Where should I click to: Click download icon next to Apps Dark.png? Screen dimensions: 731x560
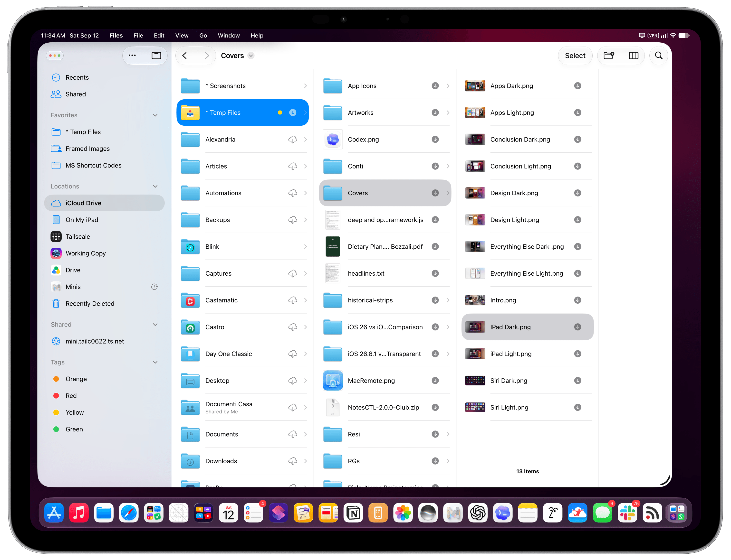coord(577,86)
